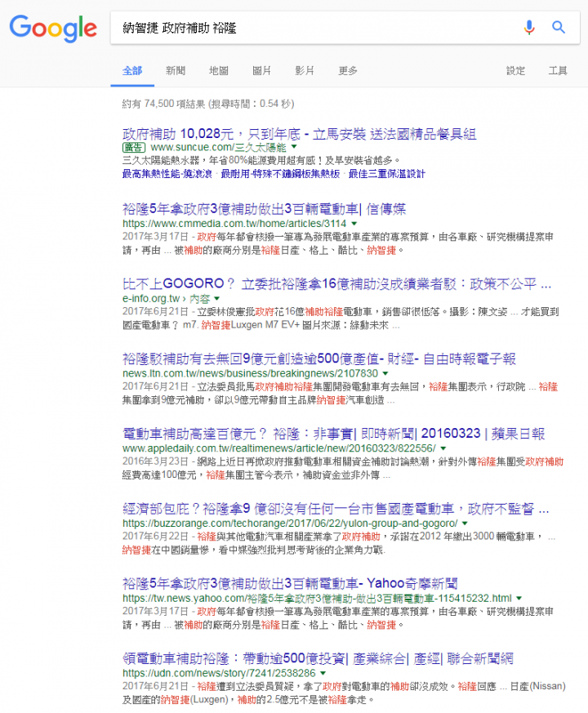Viewport: 588px width, 713px height.
Task: Expand dropdown arrow next to tw.news.yahoo.com URL
Action: [519, 598]
